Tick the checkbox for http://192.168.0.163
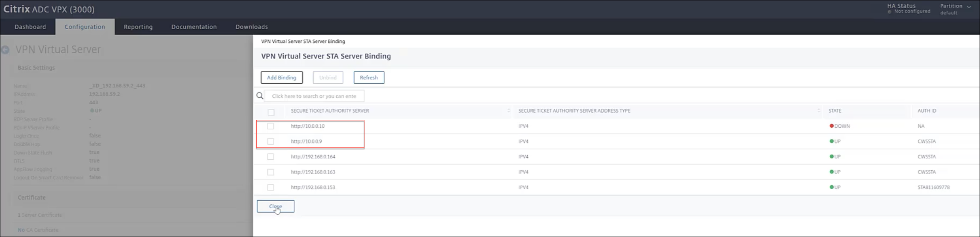 (x=270, y=172)
